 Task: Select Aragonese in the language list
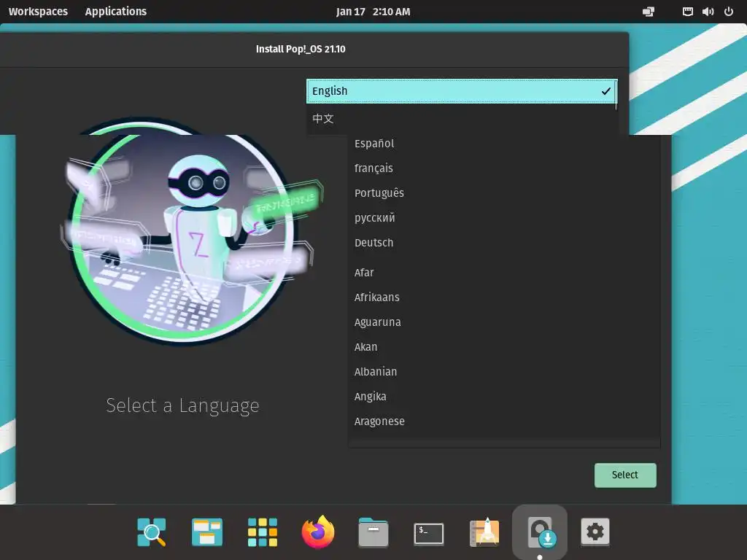point(503,421)
